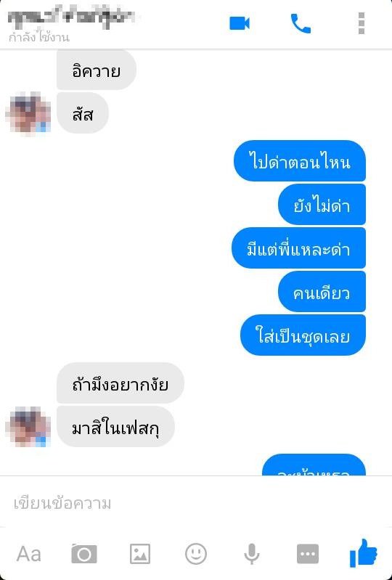The height and width of the screenshot is (580, 392).
Task: Send a thumbs-up like
Action: [363, 553]
